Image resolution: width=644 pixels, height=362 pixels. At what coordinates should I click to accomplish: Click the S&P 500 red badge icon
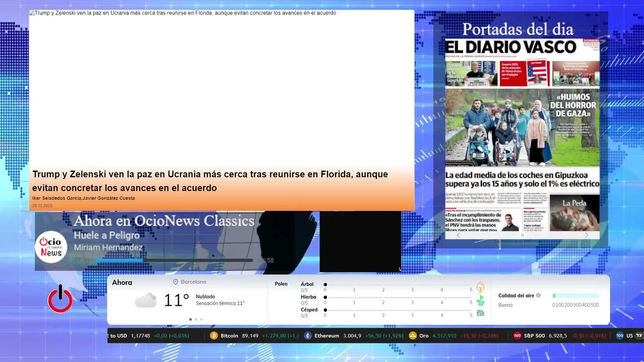517,335
